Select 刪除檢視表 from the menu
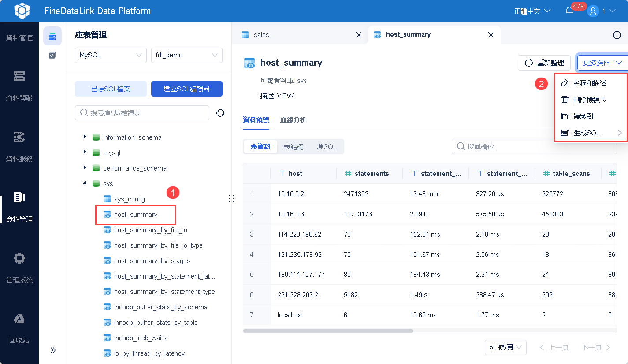Screen dimensions: 628x364 click(x=590, y=100)
